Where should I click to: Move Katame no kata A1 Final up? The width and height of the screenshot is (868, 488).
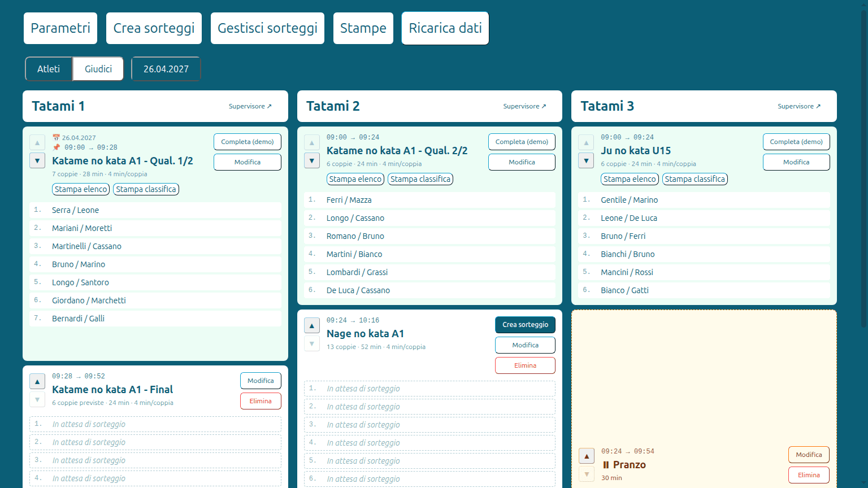coord(37,382)
